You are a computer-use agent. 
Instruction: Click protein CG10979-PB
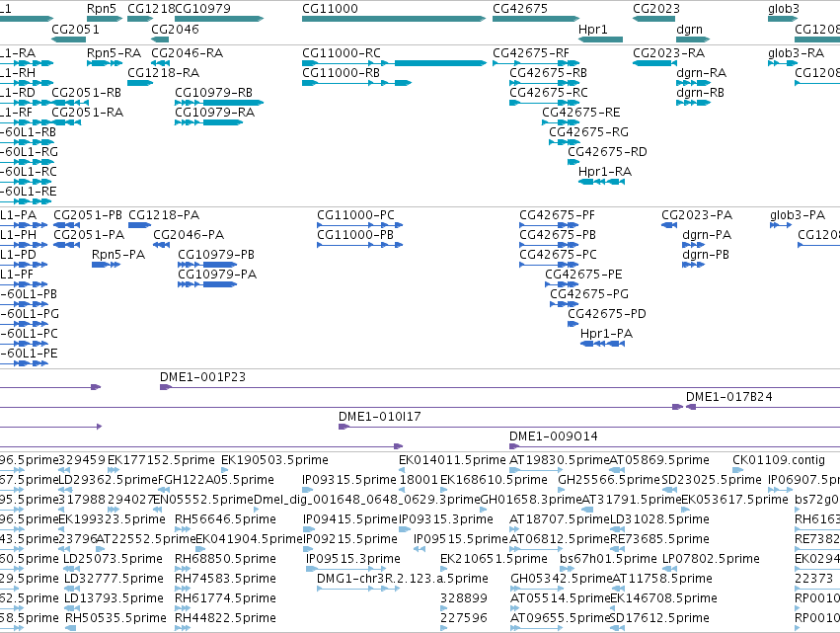216,255
